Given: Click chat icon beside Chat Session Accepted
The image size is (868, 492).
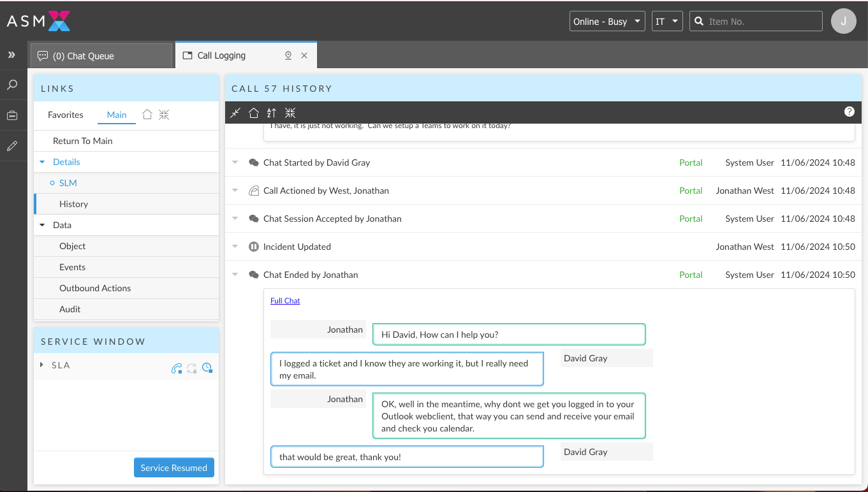Looking at the screenshot, I should click(x=254, y=219).
